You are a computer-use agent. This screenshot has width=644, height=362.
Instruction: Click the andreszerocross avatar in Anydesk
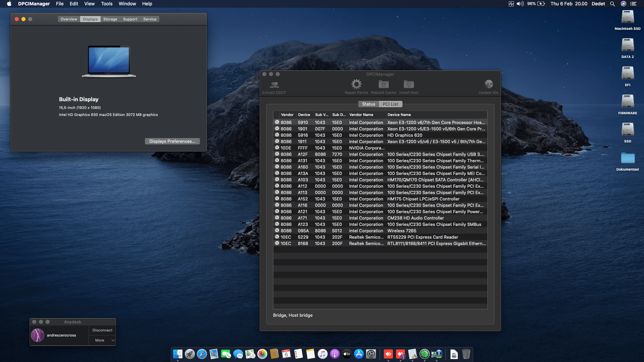pyautogui.click(x=38, y=335)
